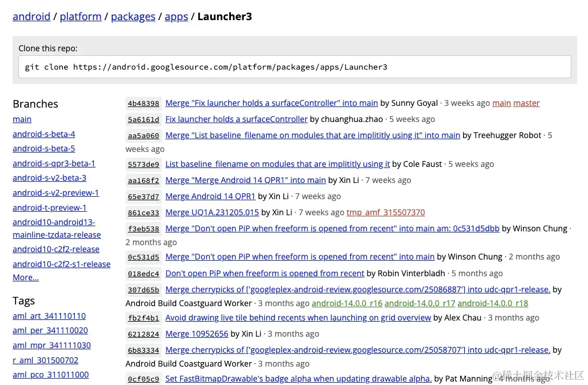Screen dimensions: 588x385
Task: Open commit Merge 10952656
Action: (x=196, y=334)
